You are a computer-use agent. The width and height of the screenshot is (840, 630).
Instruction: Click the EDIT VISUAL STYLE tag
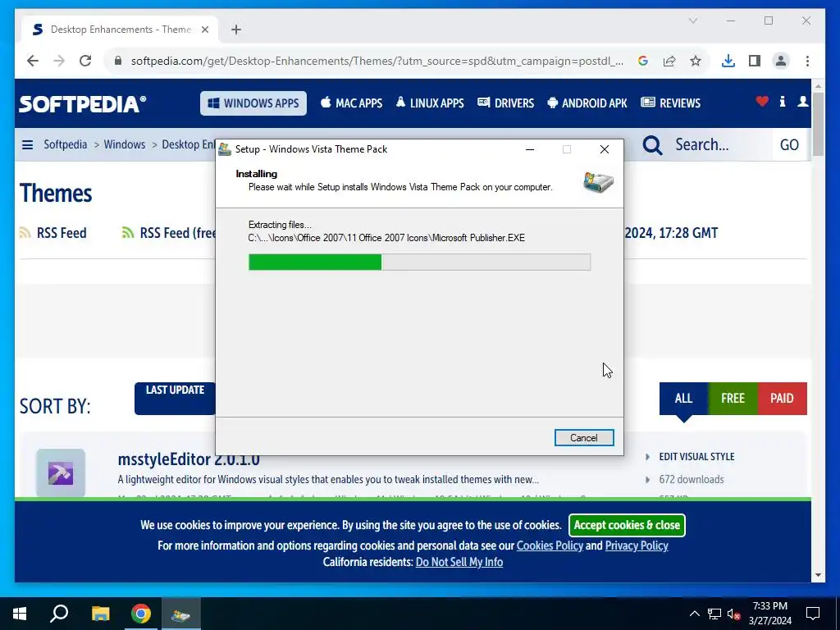(x=696, y=457)
